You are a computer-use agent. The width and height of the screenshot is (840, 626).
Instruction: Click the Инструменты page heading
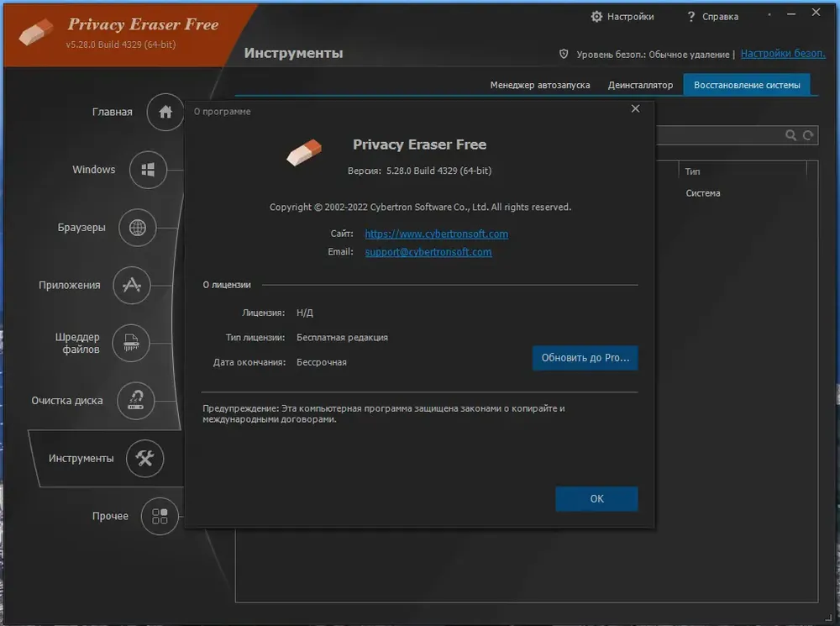tap(293, 53)
